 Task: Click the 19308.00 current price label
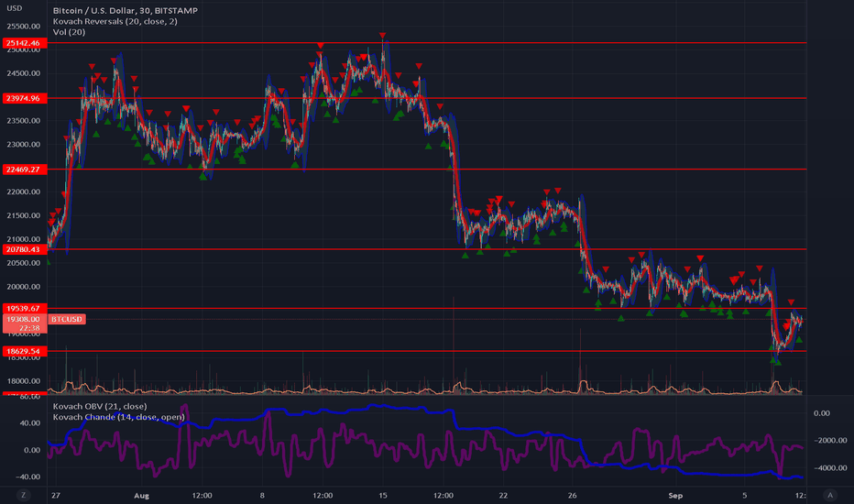[25, 323]
